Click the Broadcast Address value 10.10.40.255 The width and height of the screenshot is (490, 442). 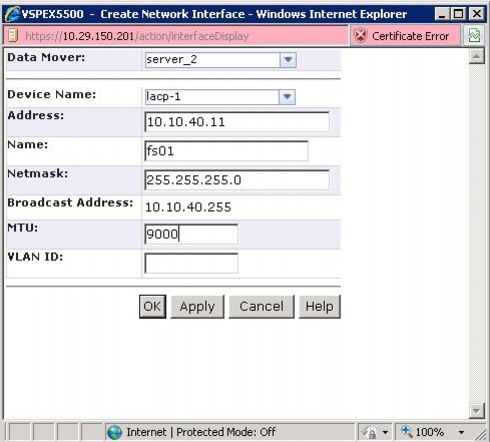point(188,207)
